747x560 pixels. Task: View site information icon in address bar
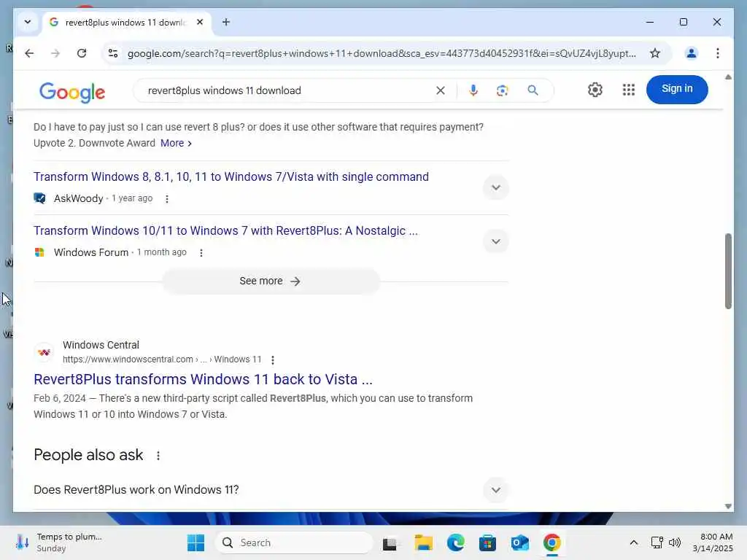point(113,53)
